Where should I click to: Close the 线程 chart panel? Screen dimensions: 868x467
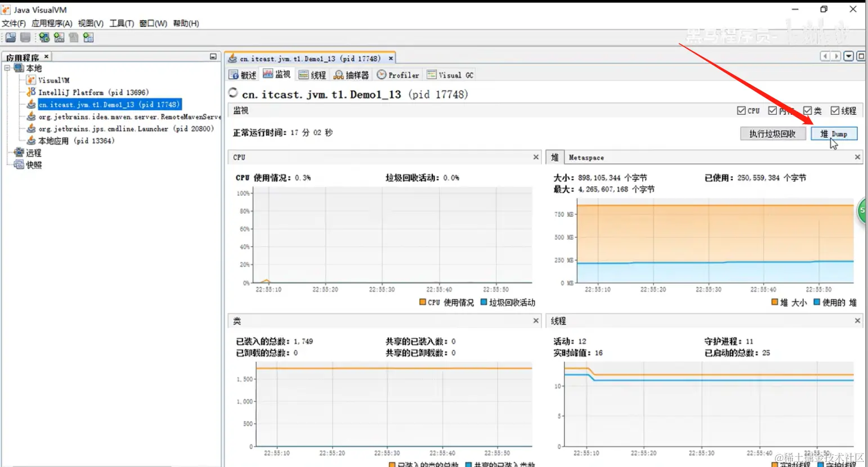tap(857, 321)
